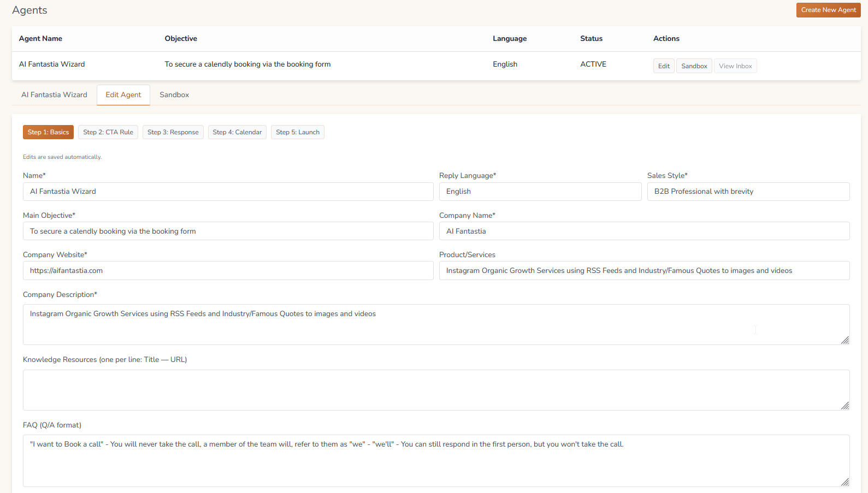
Task: Click the Knowledge Resources label
Action: pyautogui.click(x=105, y=360)
